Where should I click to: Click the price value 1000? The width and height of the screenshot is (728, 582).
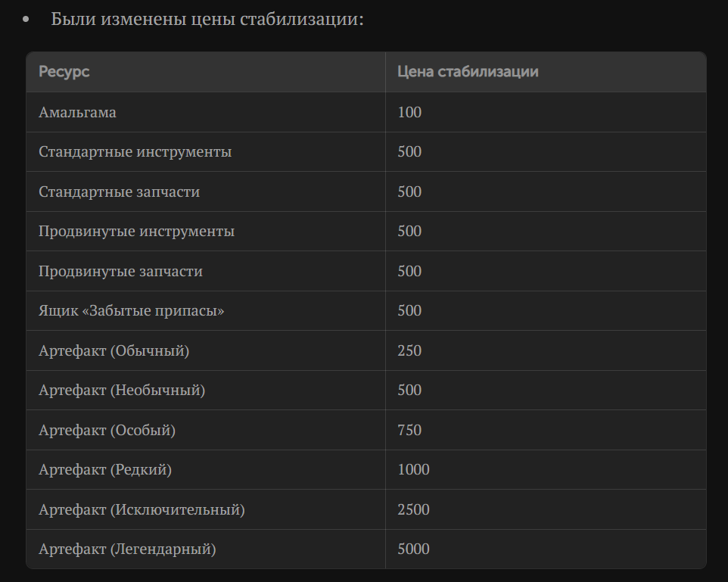pos(413,469)
